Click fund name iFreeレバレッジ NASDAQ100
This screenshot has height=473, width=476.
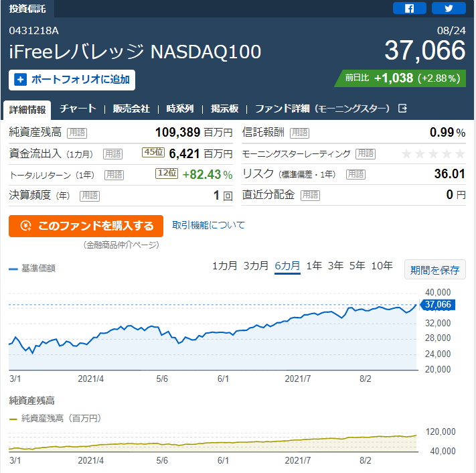point(135,52)
